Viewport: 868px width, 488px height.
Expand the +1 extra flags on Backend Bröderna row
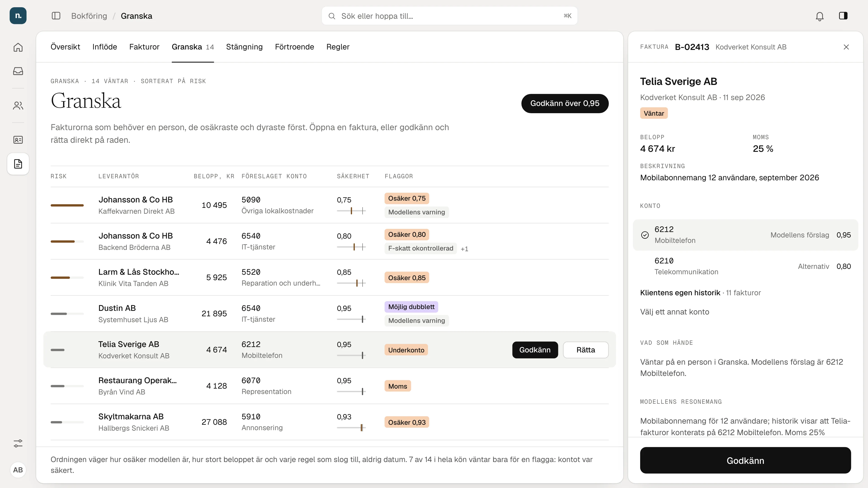464,249
